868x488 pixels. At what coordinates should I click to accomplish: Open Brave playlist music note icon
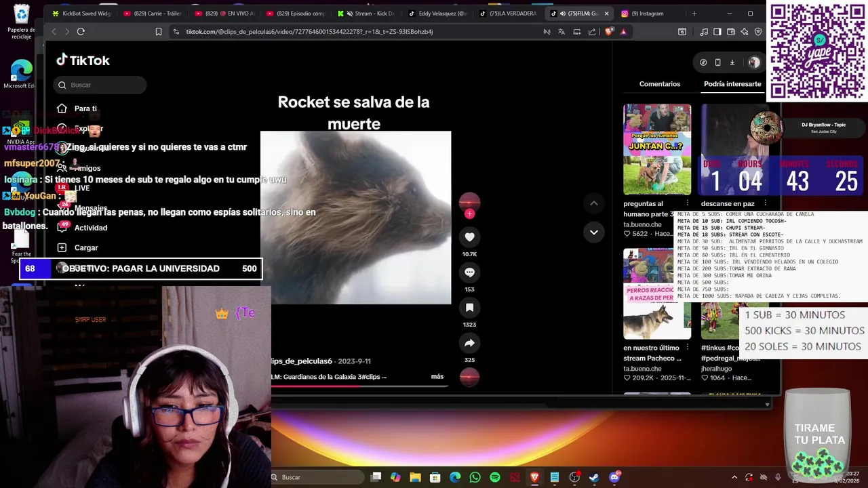pos(704,31)
